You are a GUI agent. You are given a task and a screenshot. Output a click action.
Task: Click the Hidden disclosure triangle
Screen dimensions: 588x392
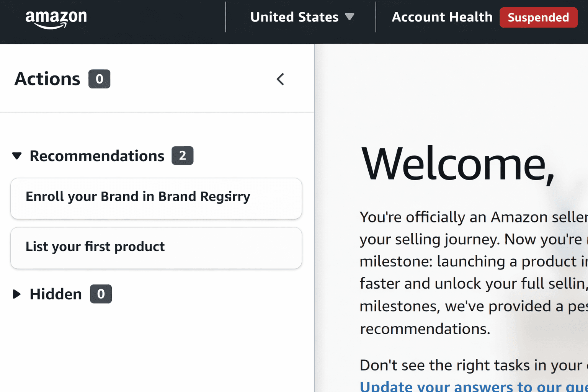click(x=17, y=294)
